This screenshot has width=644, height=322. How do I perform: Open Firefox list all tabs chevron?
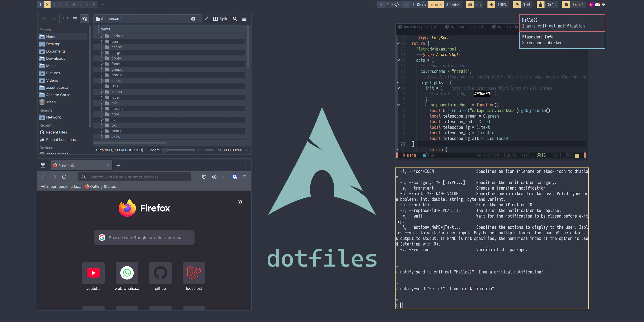click(x=245, y=165)
